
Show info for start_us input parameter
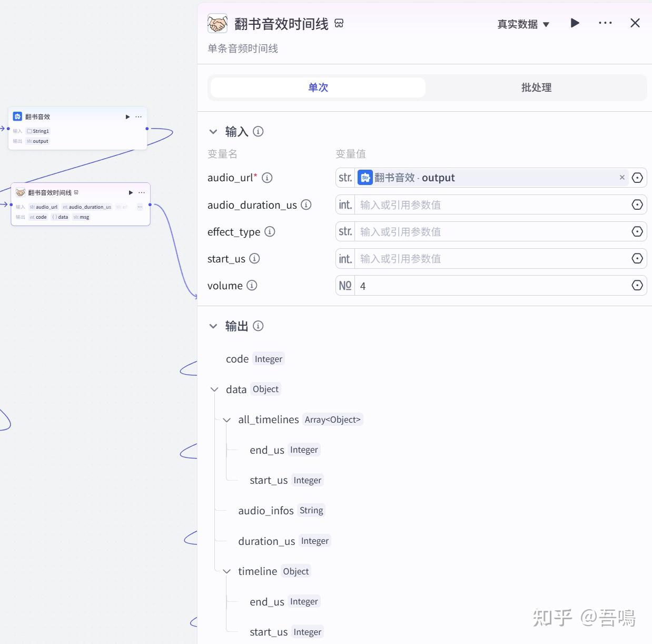pyautogui.click(x=254, y=258)
